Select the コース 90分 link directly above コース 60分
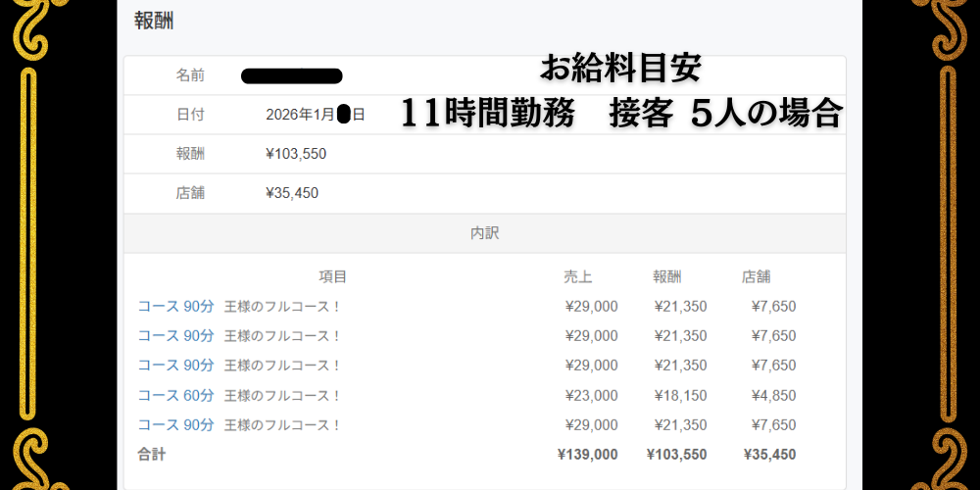 tap(175, 366)
